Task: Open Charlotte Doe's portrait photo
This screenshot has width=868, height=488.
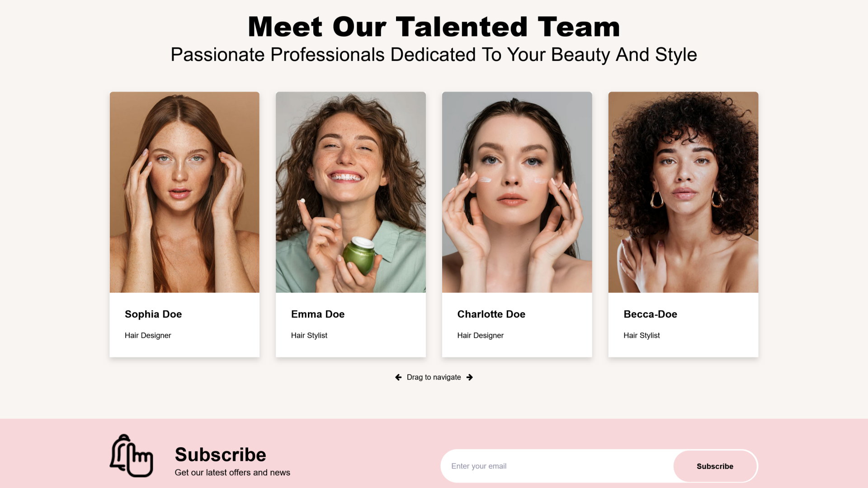Action: tap(517, 192)
